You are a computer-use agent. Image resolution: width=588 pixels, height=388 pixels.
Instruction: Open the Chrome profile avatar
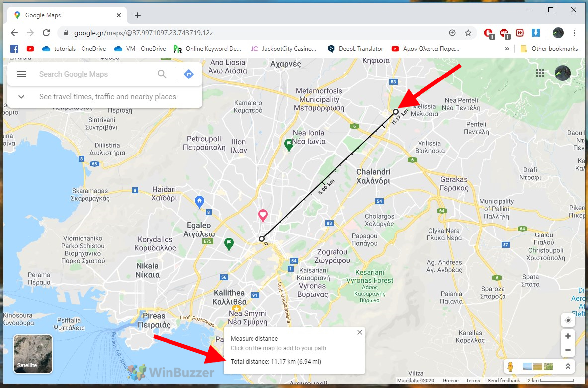[x=558, y=33]
